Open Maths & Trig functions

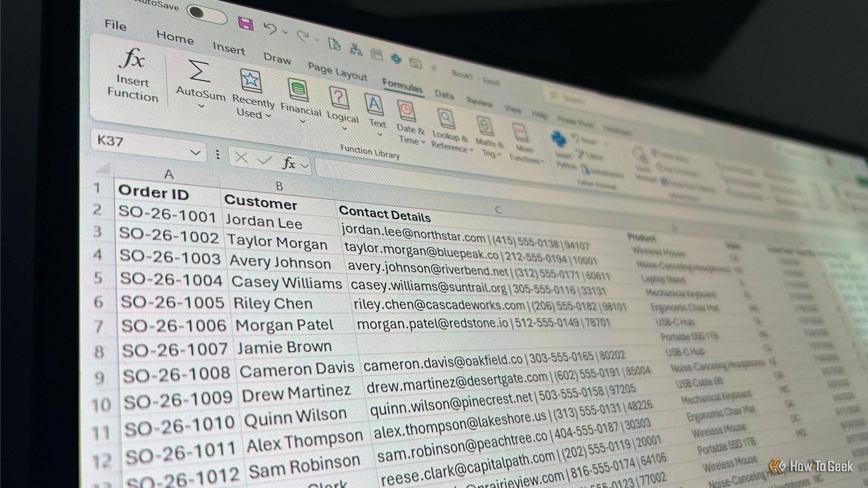(488, 136)
